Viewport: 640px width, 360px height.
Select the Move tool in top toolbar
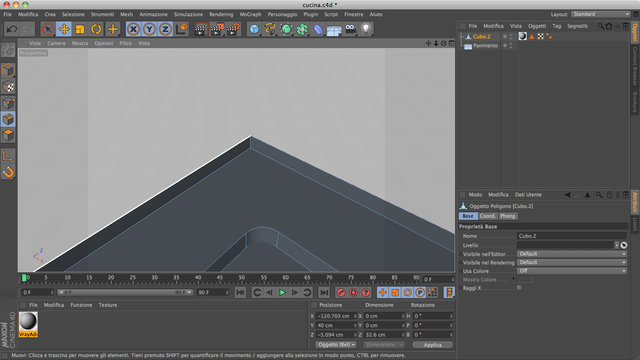64,29
